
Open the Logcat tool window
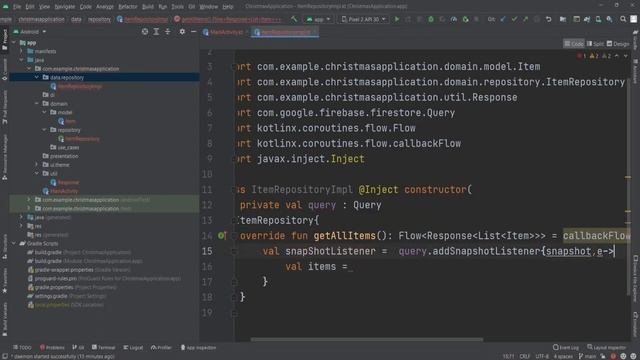click(x=133, y=347)
